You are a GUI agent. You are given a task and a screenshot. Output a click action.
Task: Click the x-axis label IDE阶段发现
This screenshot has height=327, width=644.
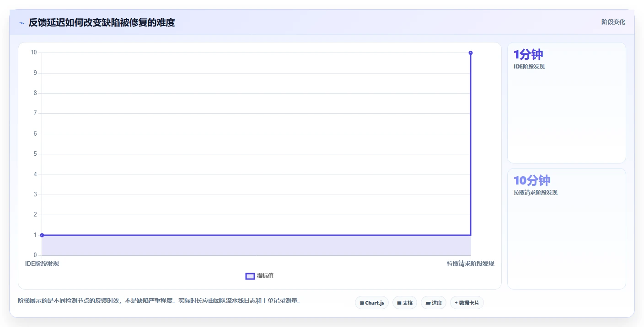tap(42, 264)
